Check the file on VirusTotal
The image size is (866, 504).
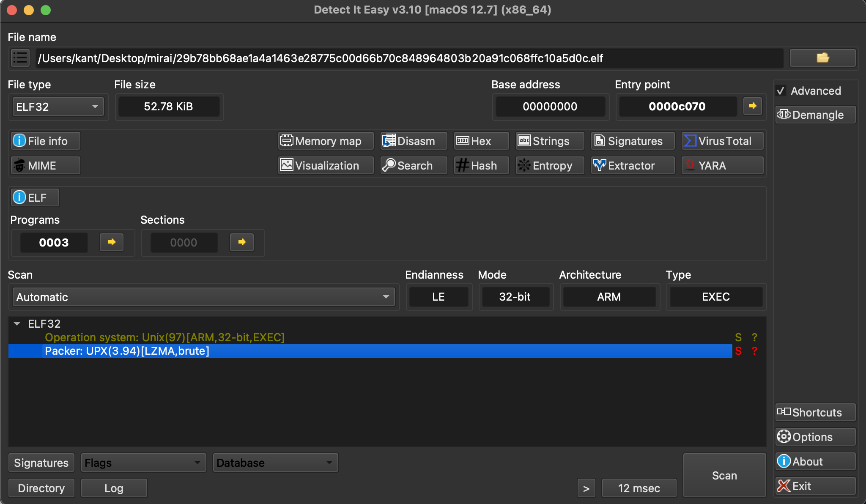point(723,141)
